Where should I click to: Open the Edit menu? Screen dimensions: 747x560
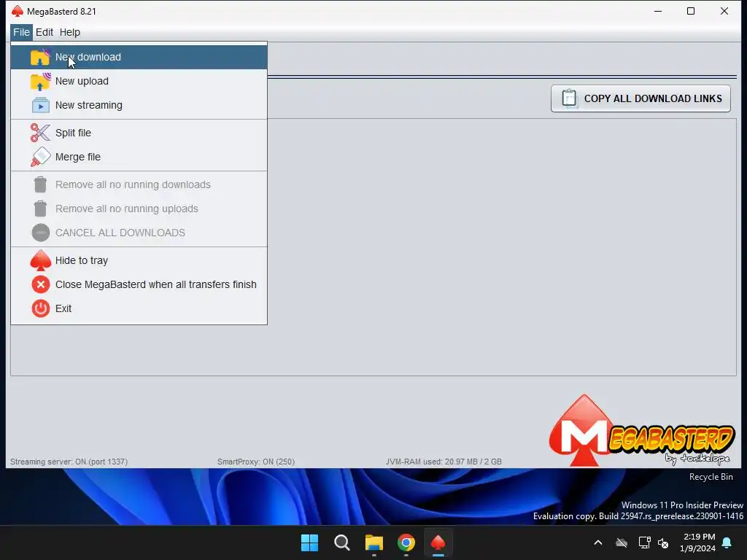tap(44, 32)
